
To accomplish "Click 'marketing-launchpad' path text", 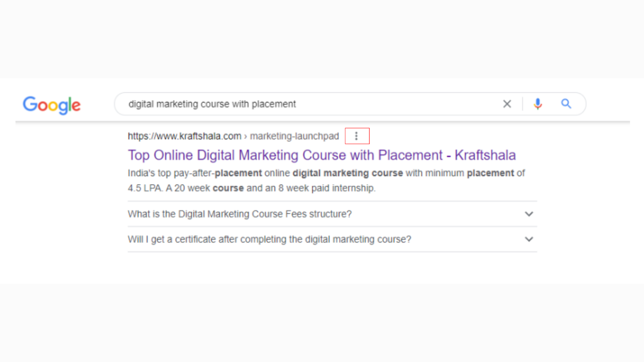I will pyautogui.click(x=294, y=136).
